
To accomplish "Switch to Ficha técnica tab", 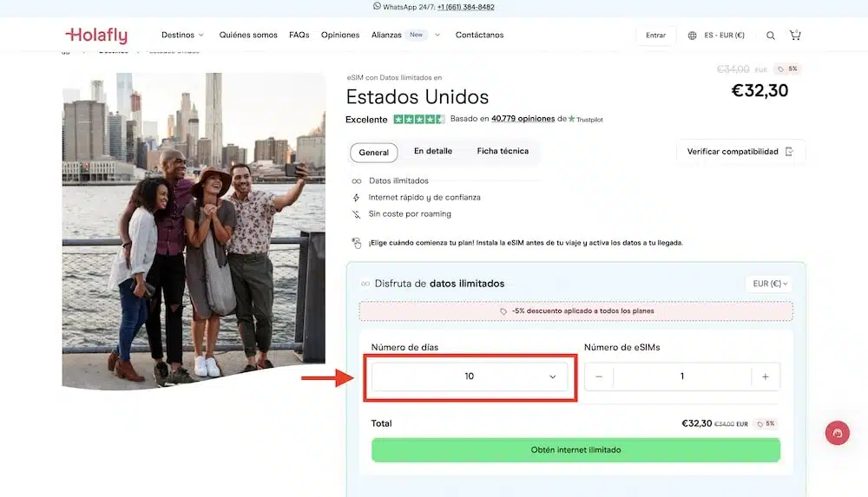I will coord(503,151).
